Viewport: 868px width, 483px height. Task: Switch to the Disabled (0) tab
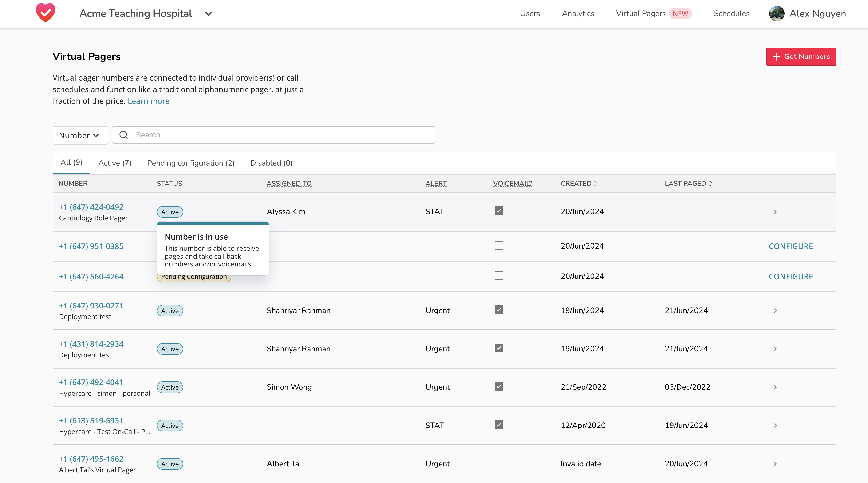(271, 163)
